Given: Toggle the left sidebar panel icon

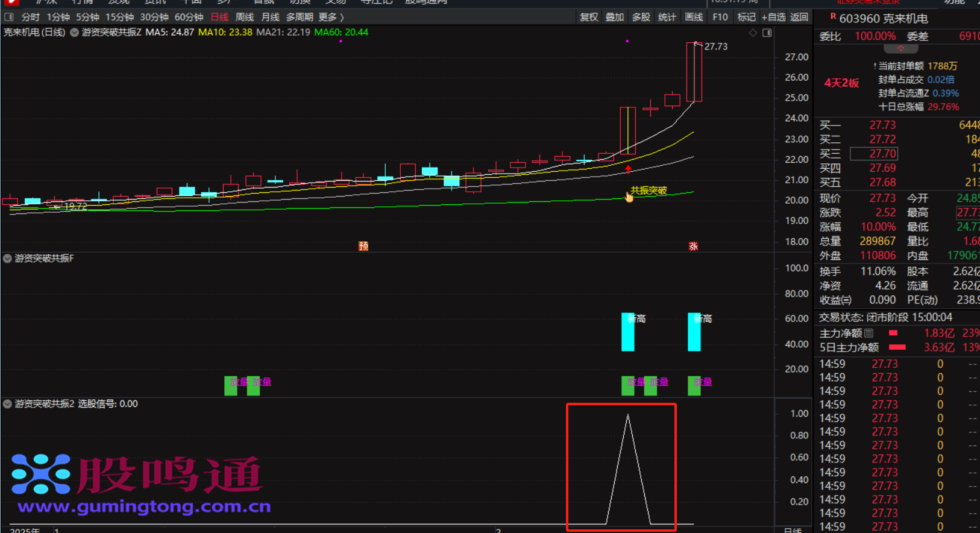Looking at the screenshot, I should pos(9,17).
